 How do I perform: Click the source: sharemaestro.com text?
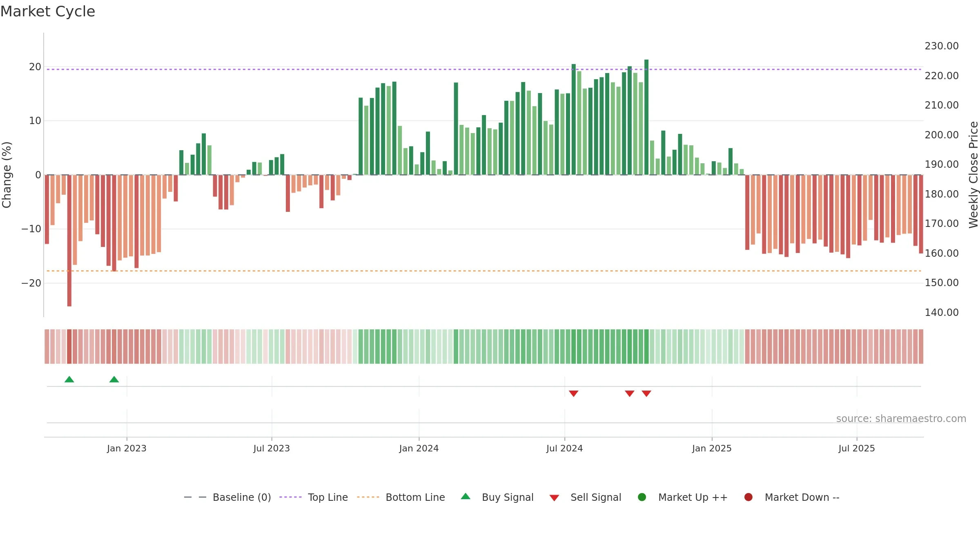901,419
